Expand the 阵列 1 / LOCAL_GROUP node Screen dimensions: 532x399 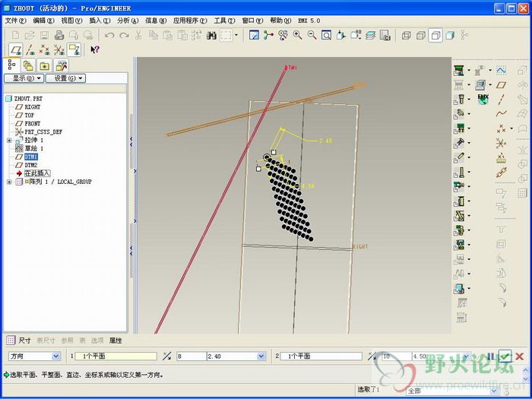pos(9,182)
